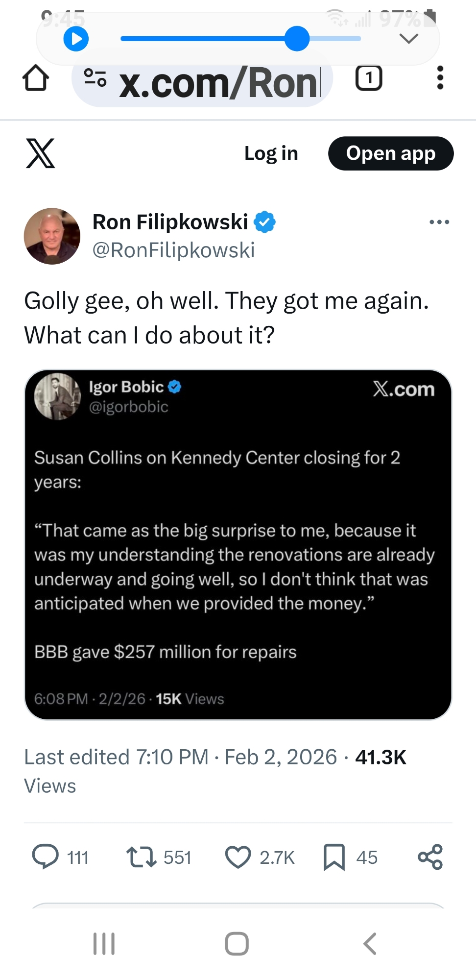476x980 pixels.
Task: Tap the browser home icon
Action: (36, 78)
